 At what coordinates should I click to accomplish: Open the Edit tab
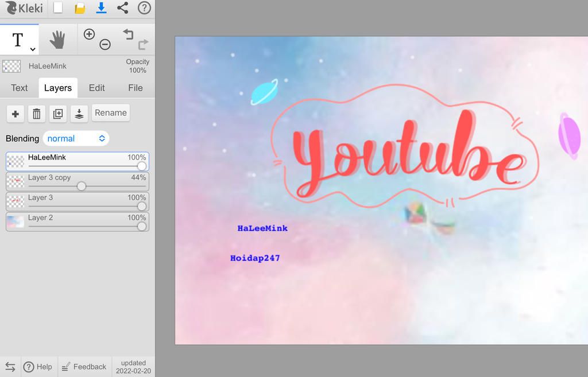pyautogui.click(x=96, y=88)
